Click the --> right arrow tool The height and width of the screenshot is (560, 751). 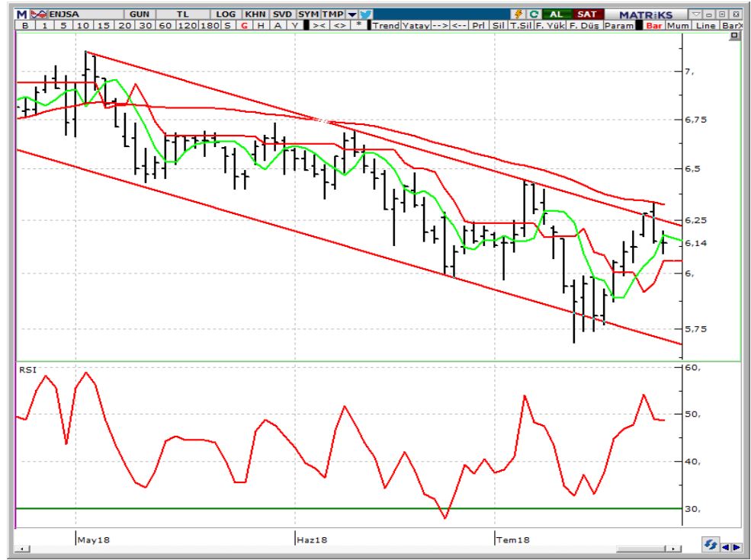[440, 25]
